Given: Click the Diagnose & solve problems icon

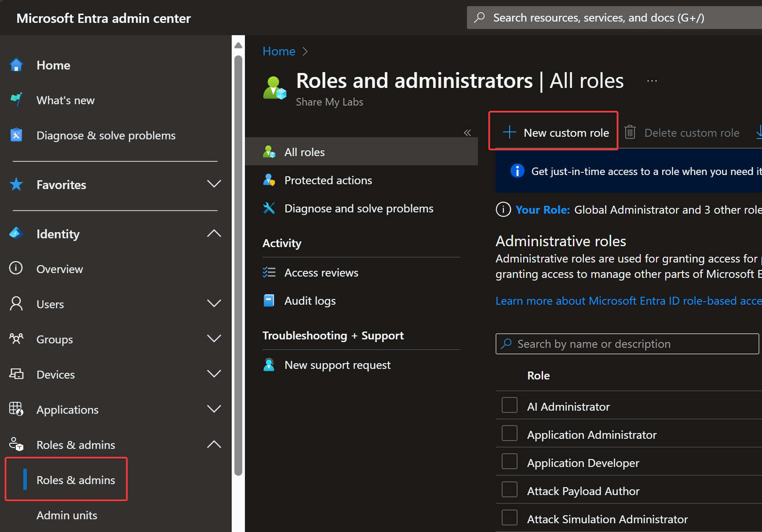Looking at the screenshot, I should pyautogui.click(x=16, y=135).
